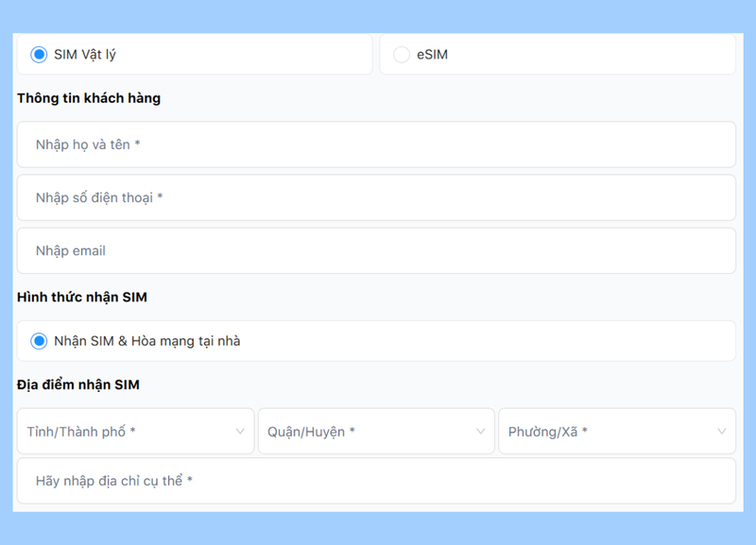Open the Phường/Xã selection list
This screenshot has width=756, height=545.
617,432
